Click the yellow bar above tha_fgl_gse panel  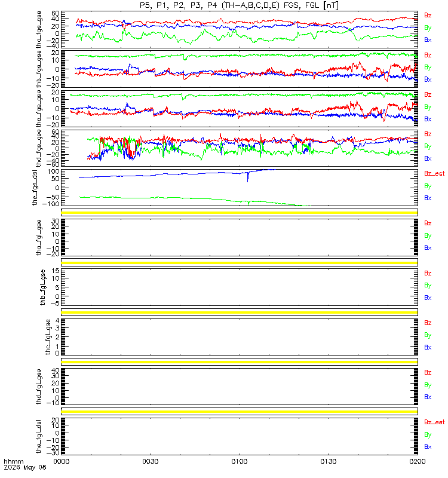pos(240,213)
